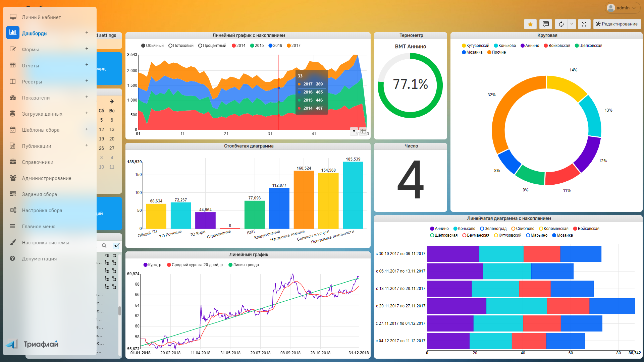The image size is (644, 362).
Task: Click the Редактирование button
Action: (617, 24)
